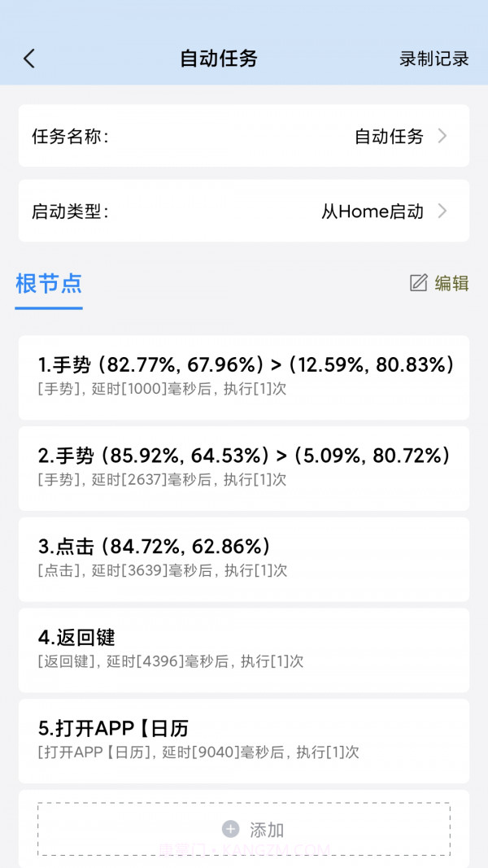Tap 自动任务 to rename the task
Viewport: 488px width, 868px height.
387,136
